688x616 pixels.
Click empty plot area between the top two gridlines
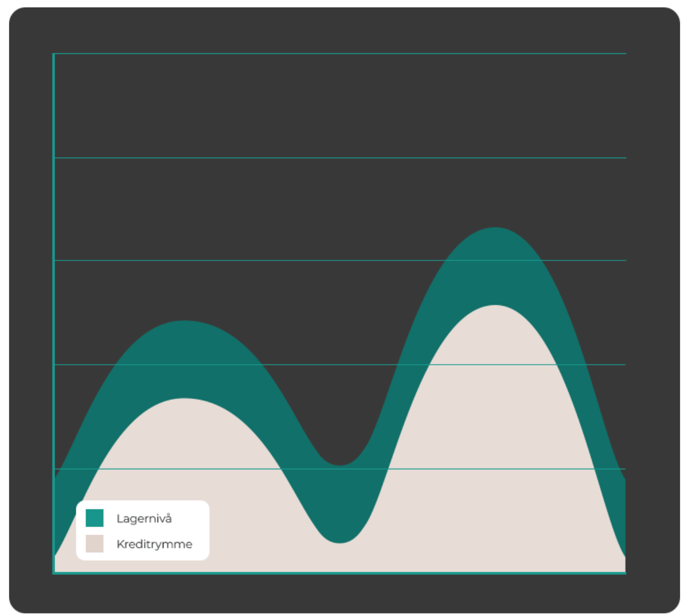click(344, 106)
